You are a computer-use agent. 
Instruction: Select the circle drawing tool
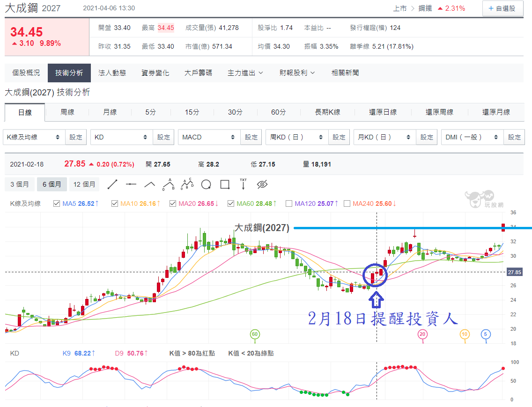[206, 185]
